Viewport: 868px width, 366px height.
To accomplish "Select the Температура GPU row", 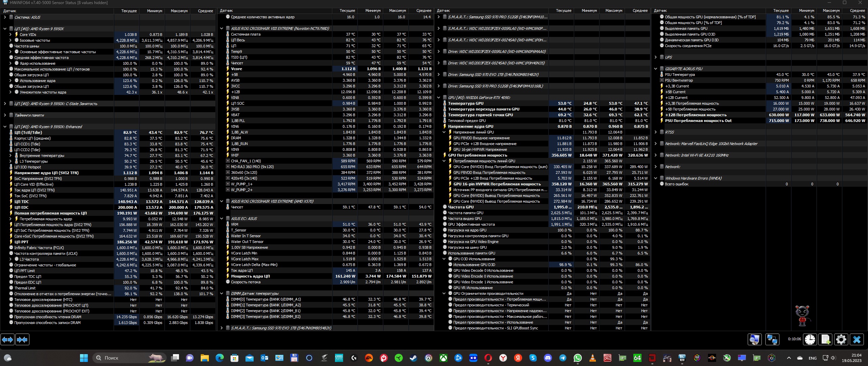I will tap(466, 103).
